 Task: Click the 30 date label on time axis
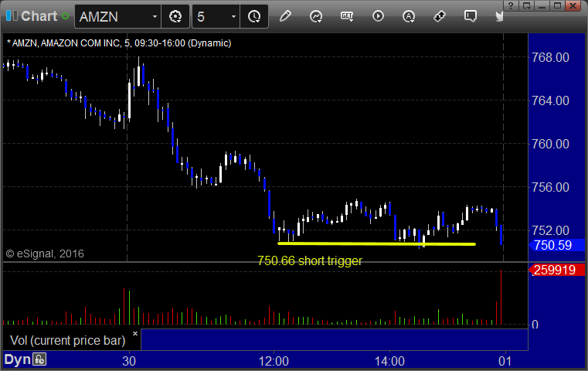[x=129, y=361]
